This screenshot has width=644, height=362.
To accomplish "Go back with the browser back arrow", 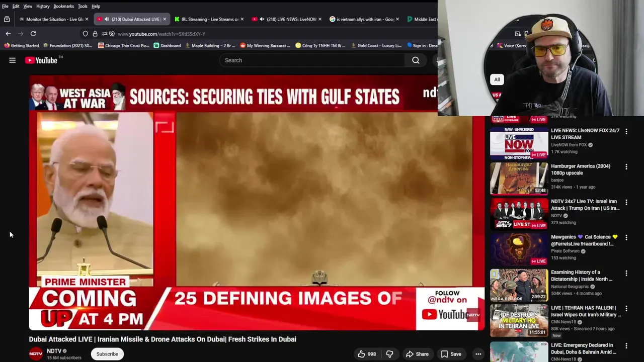I will click(x=8, y=34).
